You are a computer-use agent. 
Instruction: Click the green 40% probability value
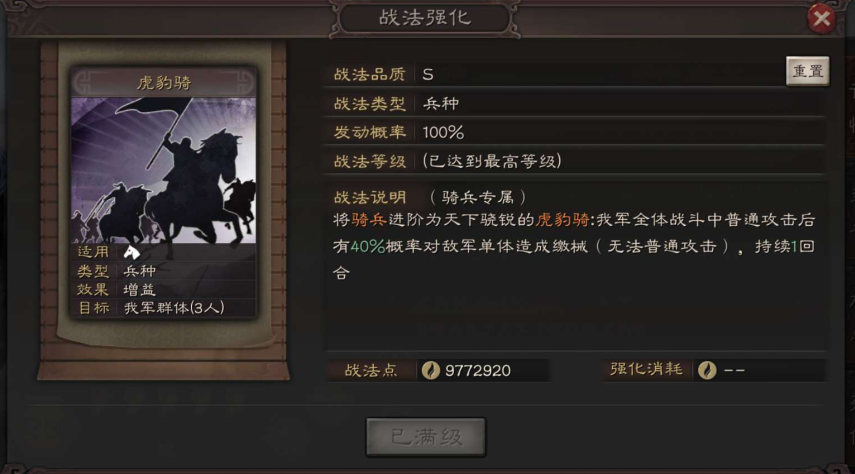coord(368,247)
